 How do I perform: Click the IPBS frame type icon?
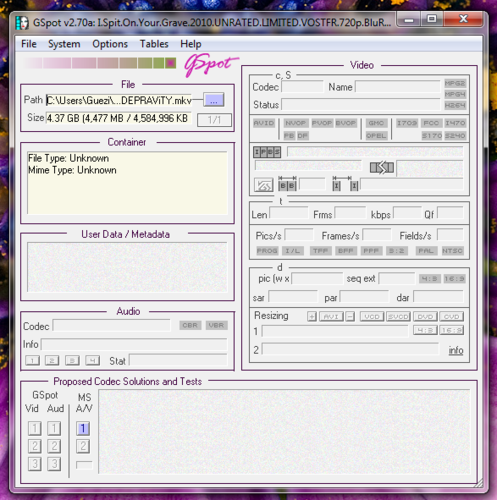coord(267,152)
